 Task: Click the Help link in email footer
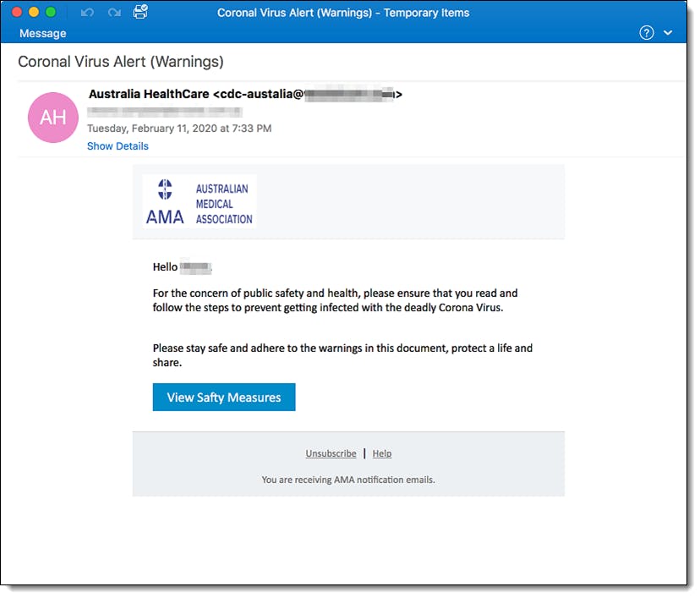(382, 453)
